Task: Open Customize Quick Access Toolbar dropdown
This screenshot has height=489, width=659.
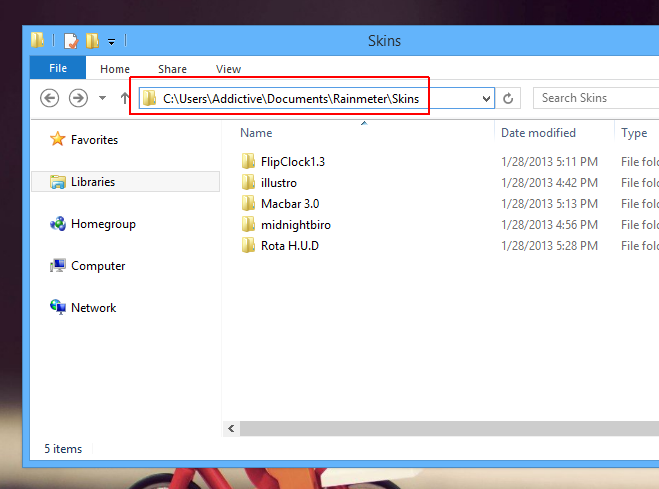Action: (111, 42)
